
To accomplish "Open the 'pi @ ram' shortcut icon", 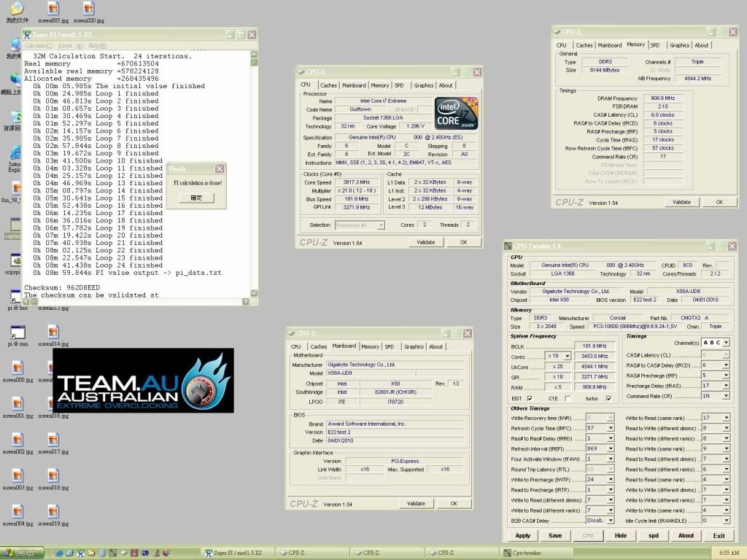I will tap(18, 335).
